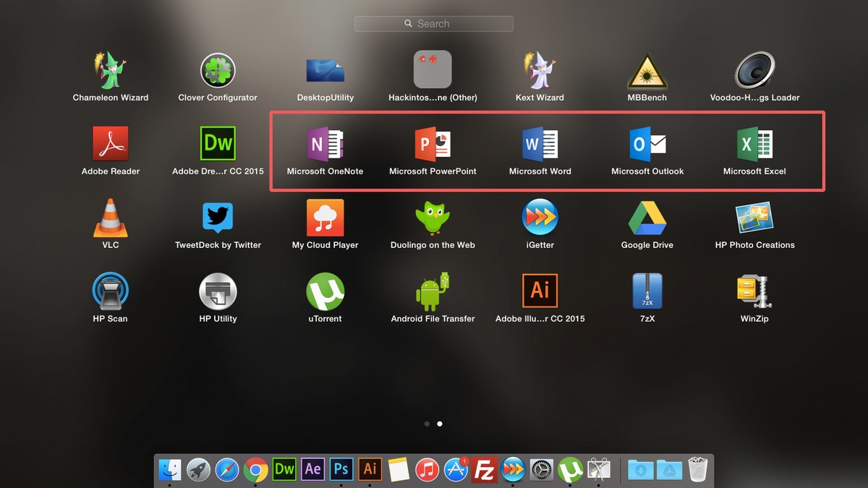The image size is (868, 488).
Task: Open Microsoft PowerPoint
Action: [433, 145]
